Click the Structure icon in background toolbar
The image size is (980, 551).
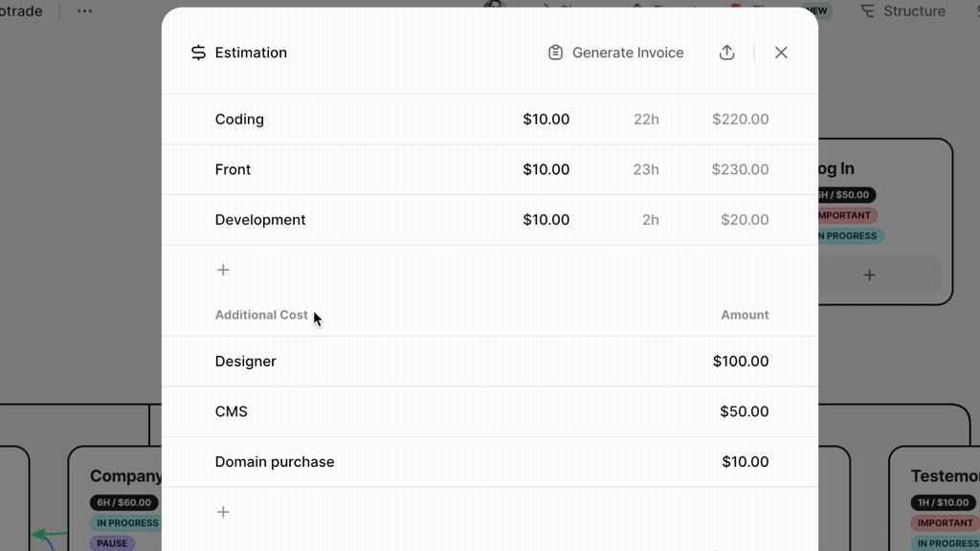(867, 11)
